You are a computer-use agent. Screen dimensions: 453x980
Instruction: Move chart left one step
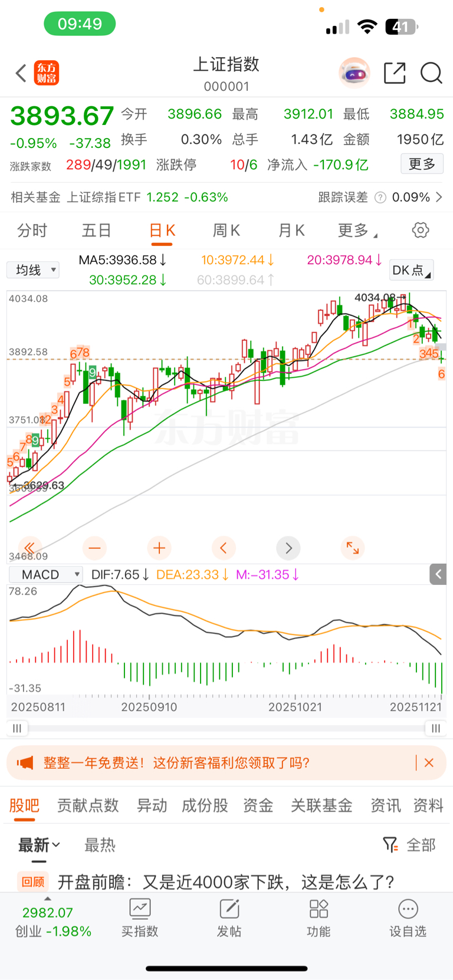point(224,548)
